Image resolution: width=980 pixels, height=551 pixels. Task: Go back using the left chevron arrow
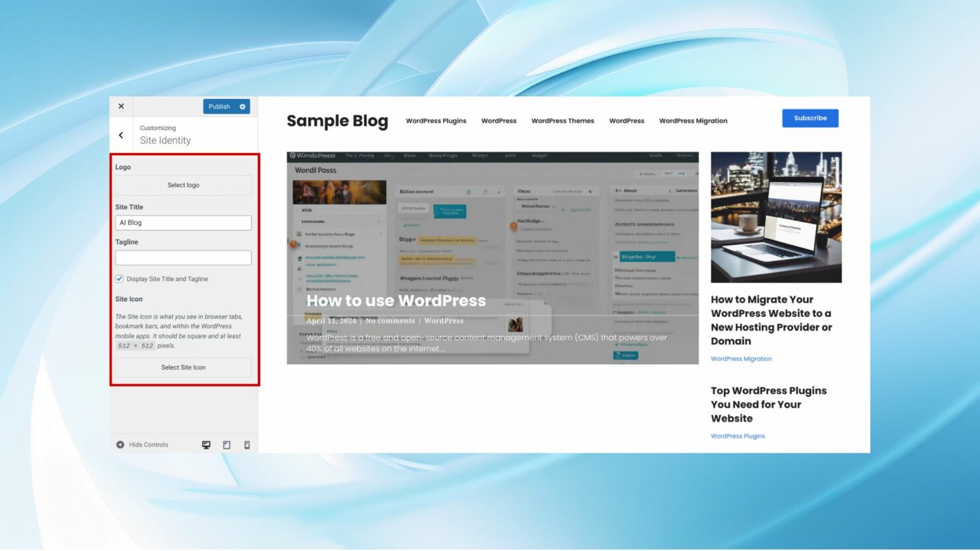click(121, 135)
